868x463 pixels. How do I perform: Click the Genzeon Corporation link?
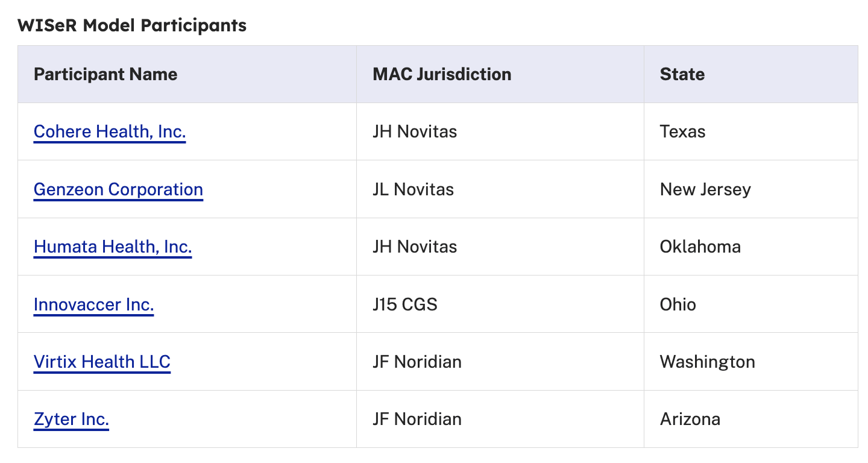[x=118, y=189]
